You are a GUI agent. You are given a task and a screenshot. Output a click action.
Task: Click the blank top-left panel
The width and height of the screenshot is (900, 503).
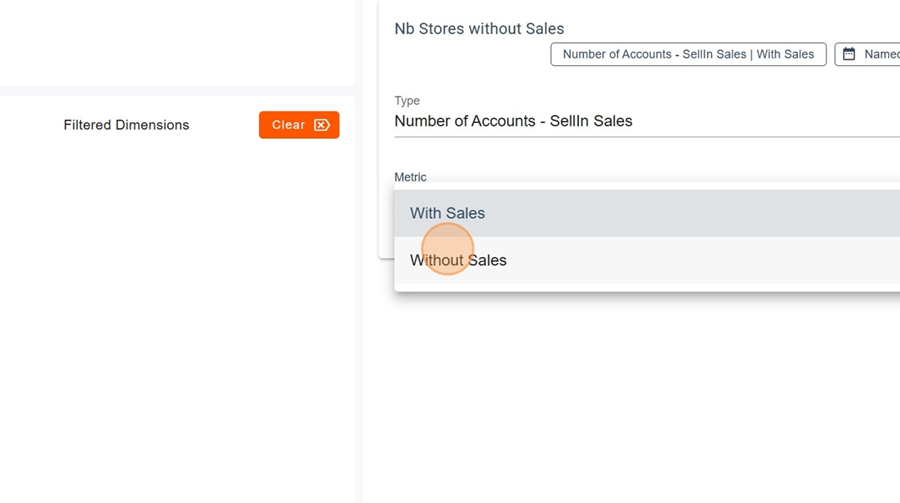tap(177, 42)
